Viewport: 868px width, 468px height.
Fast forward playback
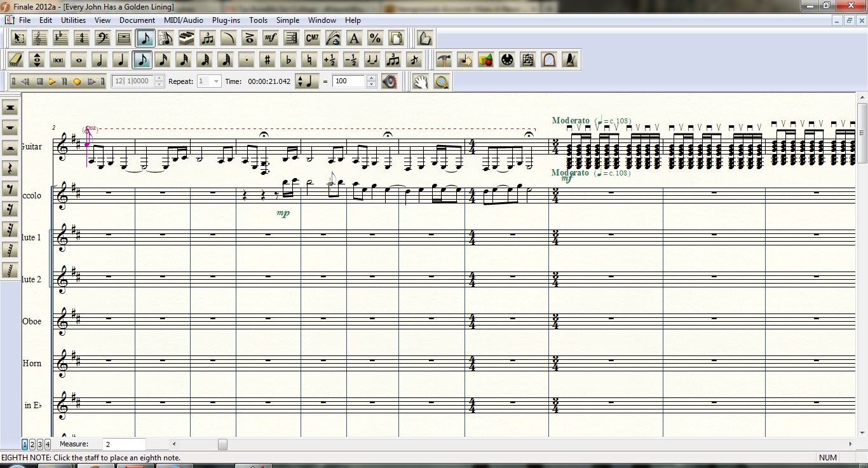click(x=91, y=81)
